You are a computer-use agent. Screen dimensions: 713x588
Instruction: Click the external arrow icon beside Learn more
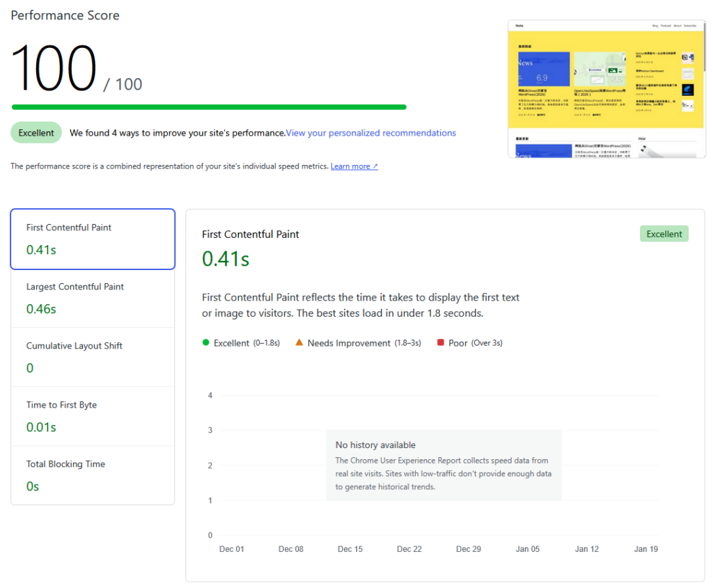[x=375, y=166]
